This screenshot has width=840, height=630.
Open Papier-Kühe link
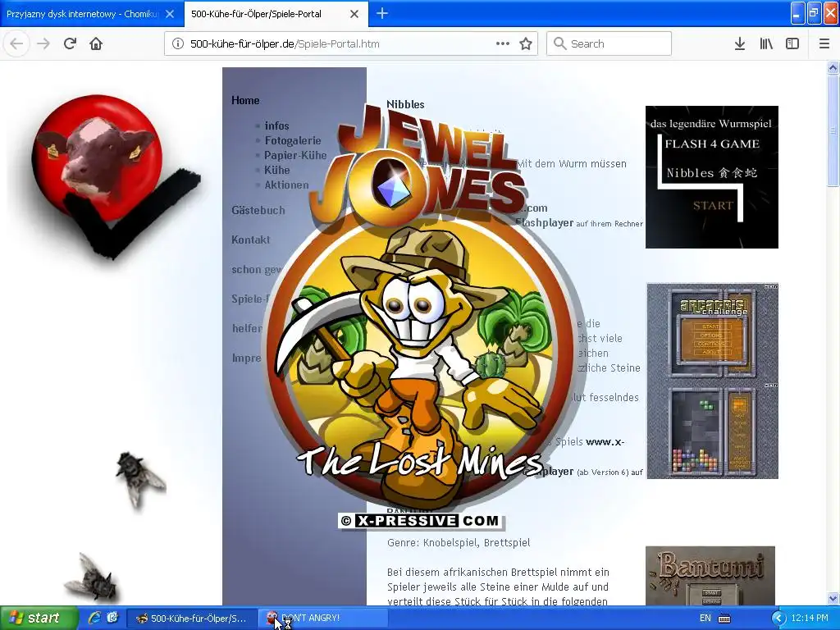click(x=295, y=155)
